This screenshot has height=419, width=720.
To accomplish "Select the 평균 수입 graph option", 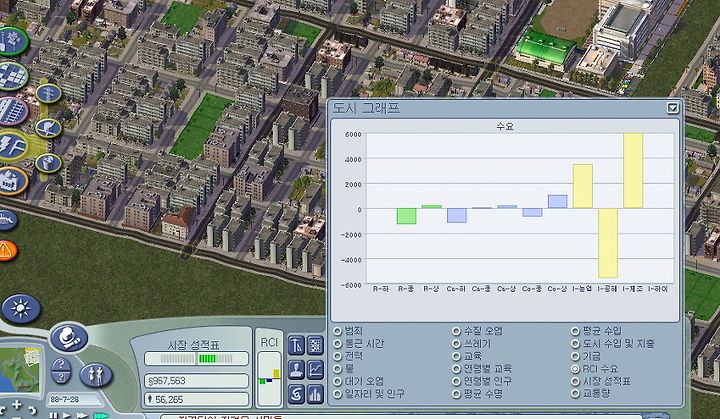I will (575, 331).
